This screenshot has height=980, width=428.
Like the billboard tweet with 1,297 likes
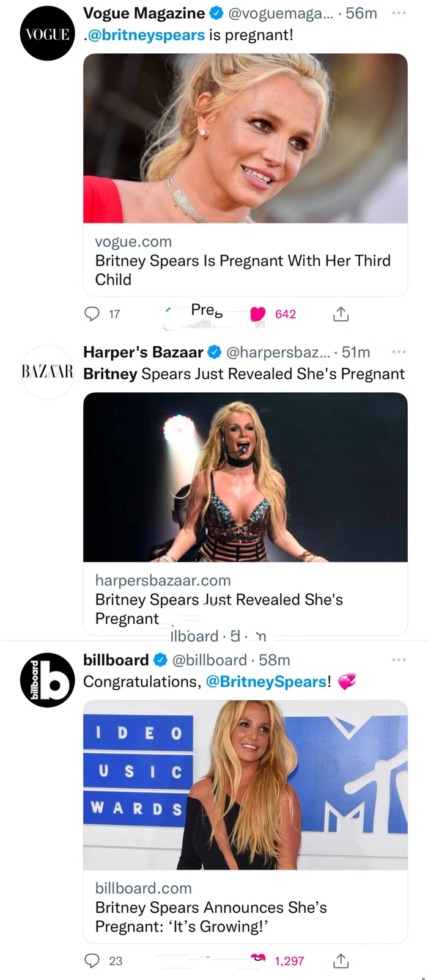[259, 959]
